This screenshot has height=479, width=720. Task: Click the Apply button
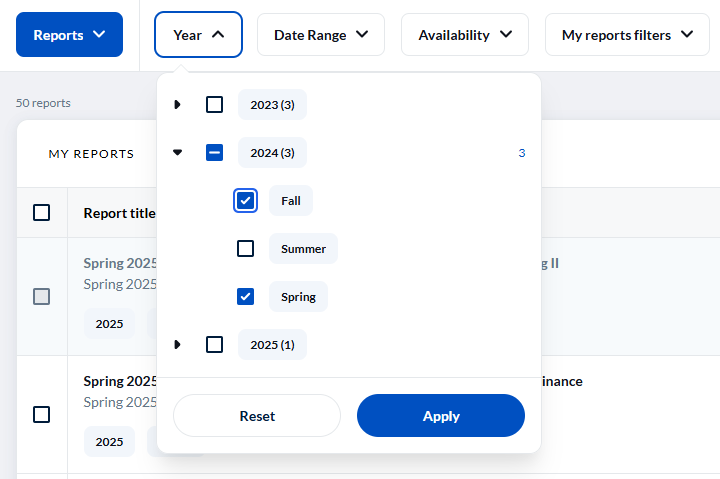(440, 416)
